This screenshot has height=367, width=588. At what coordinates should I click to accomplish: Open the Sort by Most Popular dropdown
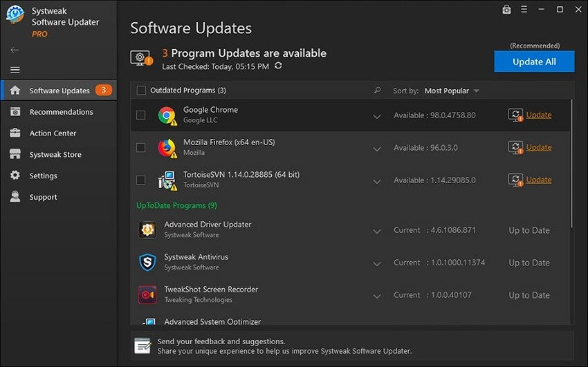(452, 91)
